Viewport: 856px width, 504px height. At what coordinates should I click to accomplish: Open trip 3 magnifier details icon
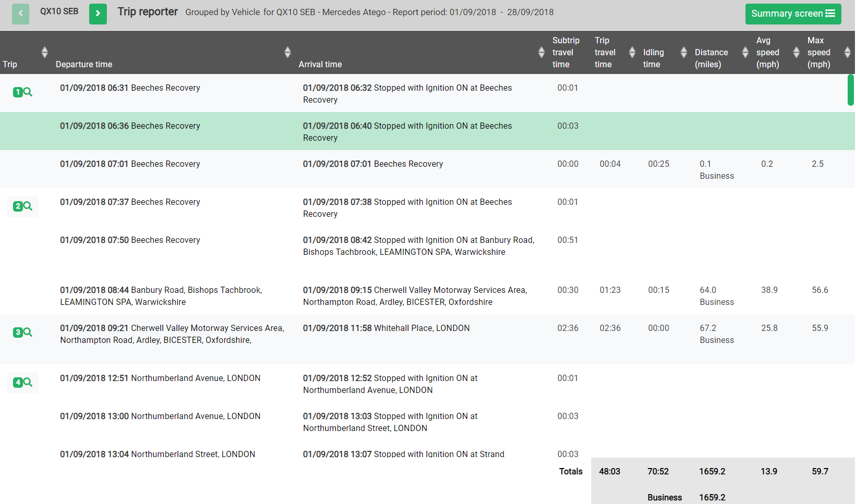[22, 333]
